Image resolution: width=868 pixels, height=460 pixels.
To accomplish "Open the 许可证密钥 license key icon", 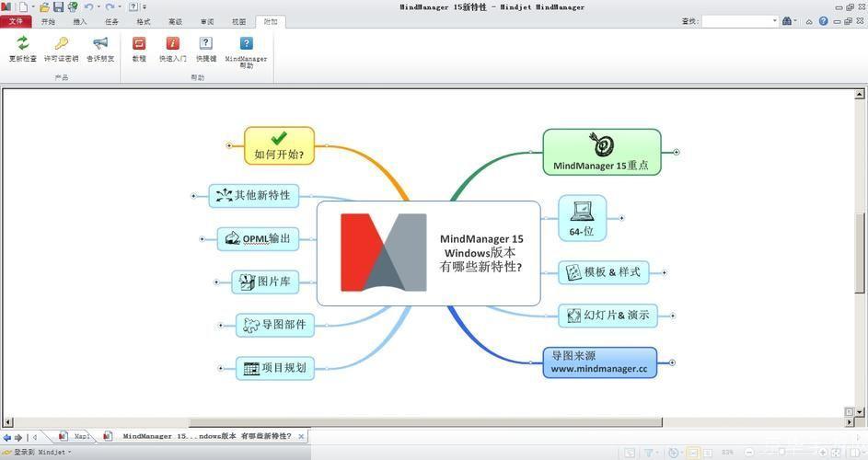I will [61, 43].
